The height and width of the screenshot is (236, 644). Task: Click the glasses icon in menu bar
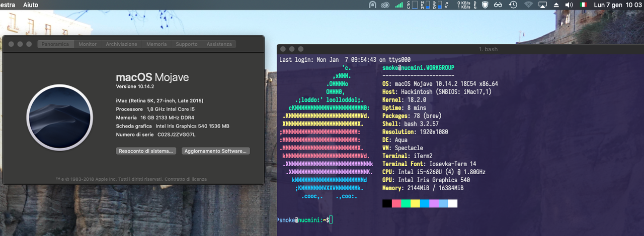499,5
